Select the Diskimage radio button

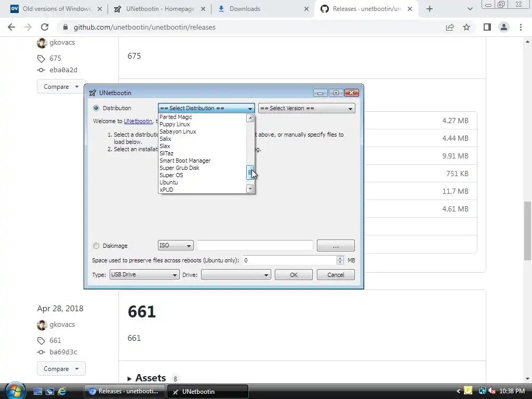pos(96,246)
